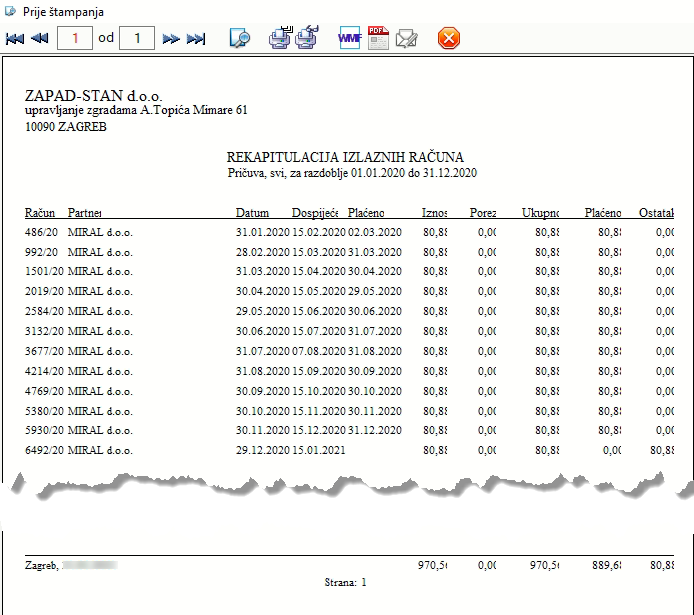
Task: Click the invoice date 29.12.2020
Action: click(x=262, y=450)
